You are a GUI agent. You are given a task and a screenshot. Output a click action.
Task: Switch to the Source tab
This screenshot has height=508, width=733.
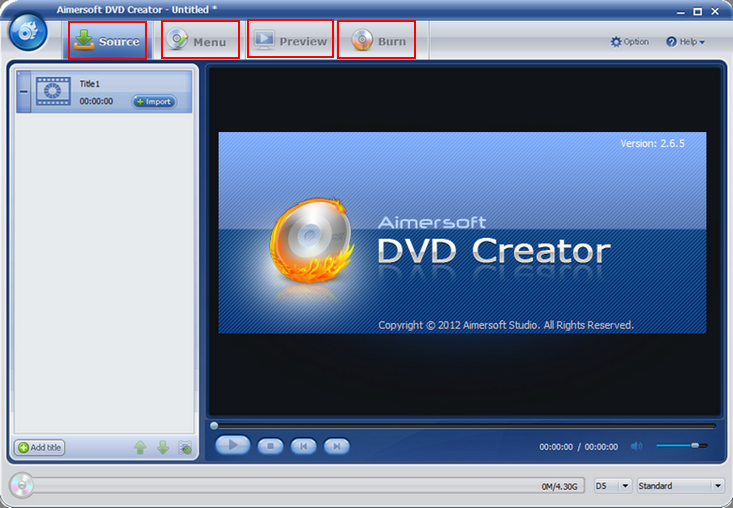point(108,41)
